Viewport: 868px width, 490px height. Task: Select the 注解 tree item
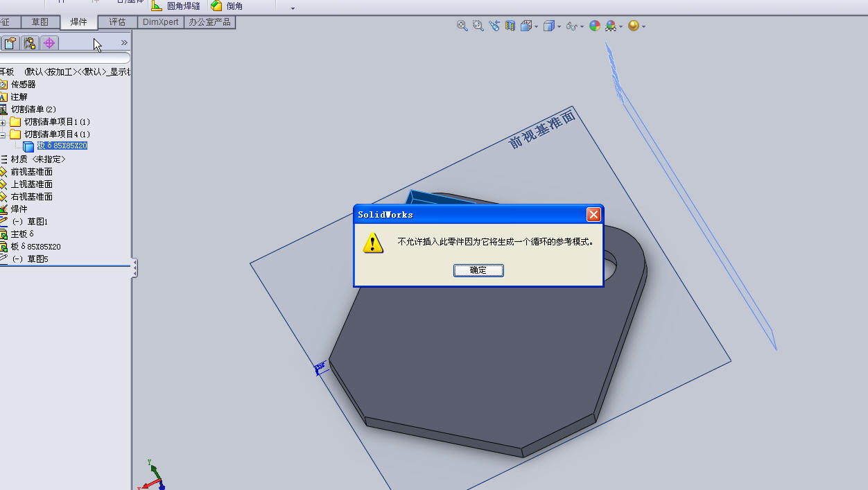(x=19, y=97)
